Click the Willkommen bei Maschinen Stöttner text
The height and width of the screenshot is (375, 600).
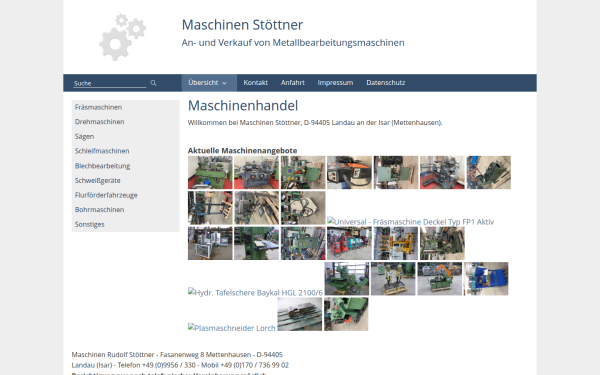point(315,122)
